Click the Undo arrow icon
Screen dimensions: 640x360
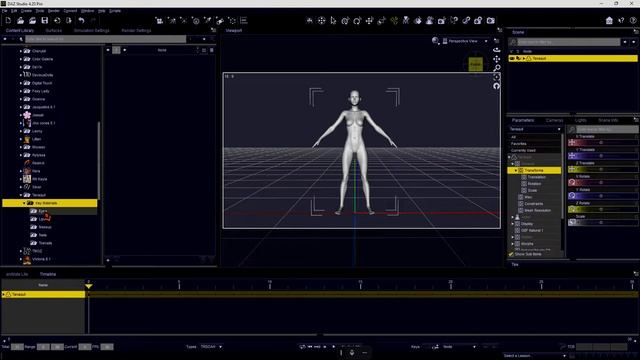(x=81, y=20)
